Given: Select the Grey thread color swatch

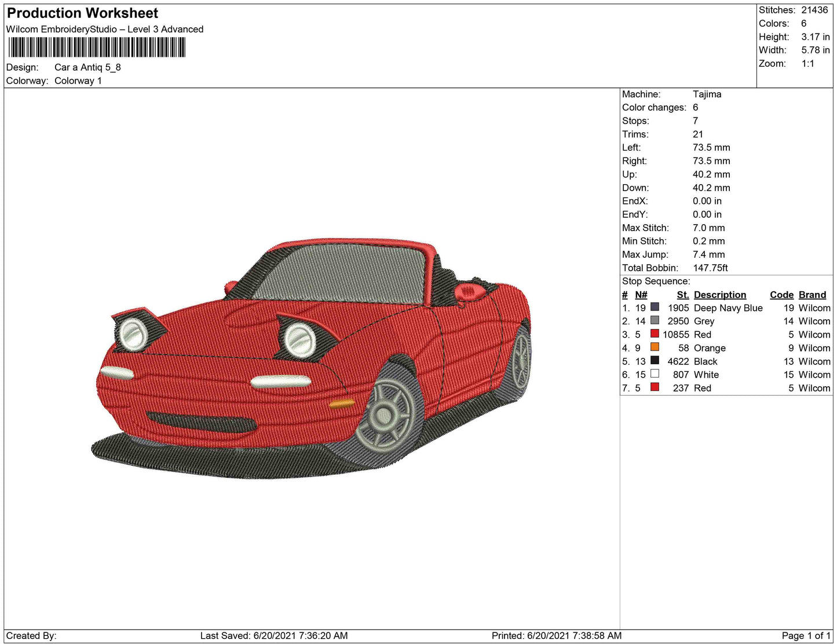Looking at the screenshot, I should tap(655, 320).
